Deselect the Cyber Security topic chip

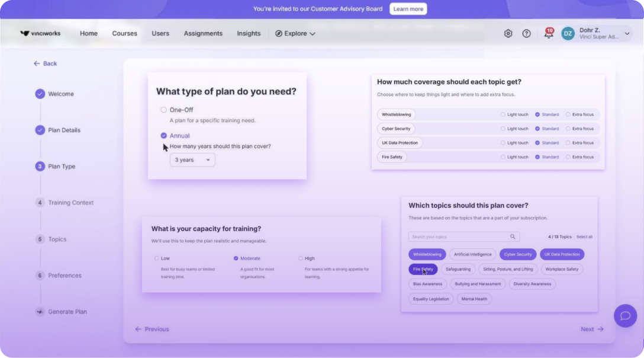(517, 254)
